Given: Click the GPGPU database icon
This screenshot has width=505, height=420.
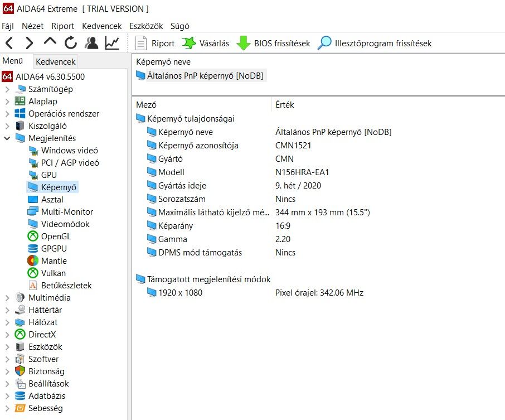Looking at the screenshot, I should [33, 249].
